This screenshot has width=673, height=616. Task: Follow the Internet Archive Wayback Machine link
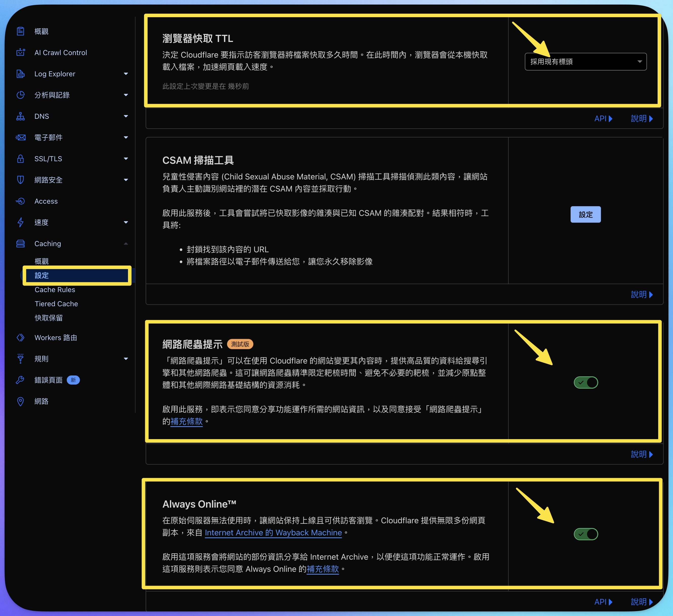[273, 533]
